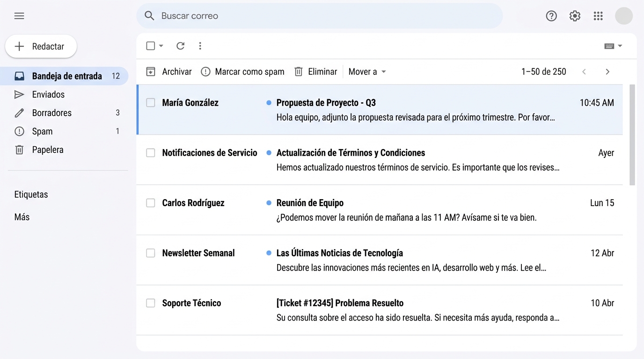Image resolution: width=644 pixels, height=359 pixels.
Task: Click the Lun 15 date
Action: tap(602, 203)
